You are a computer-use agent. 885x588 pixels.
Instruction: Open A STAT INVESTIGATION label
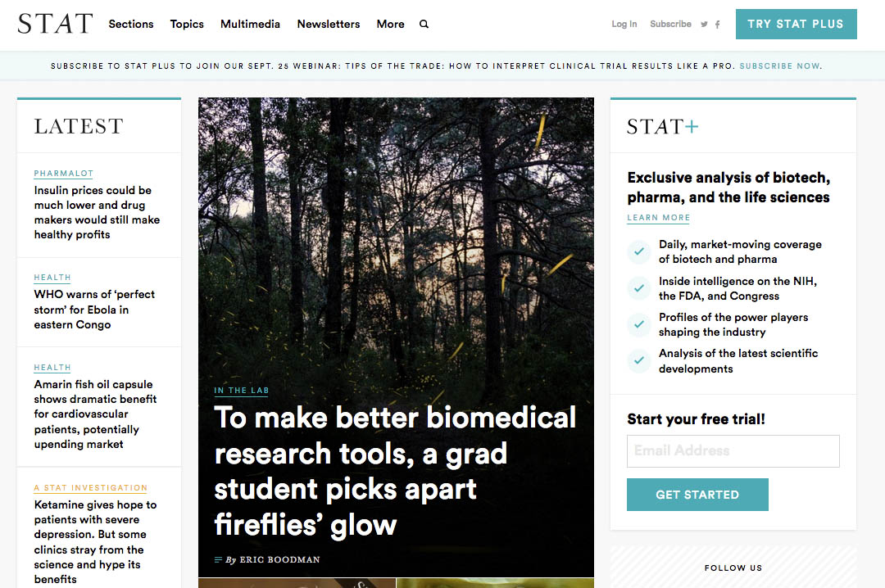pos(91,487)
